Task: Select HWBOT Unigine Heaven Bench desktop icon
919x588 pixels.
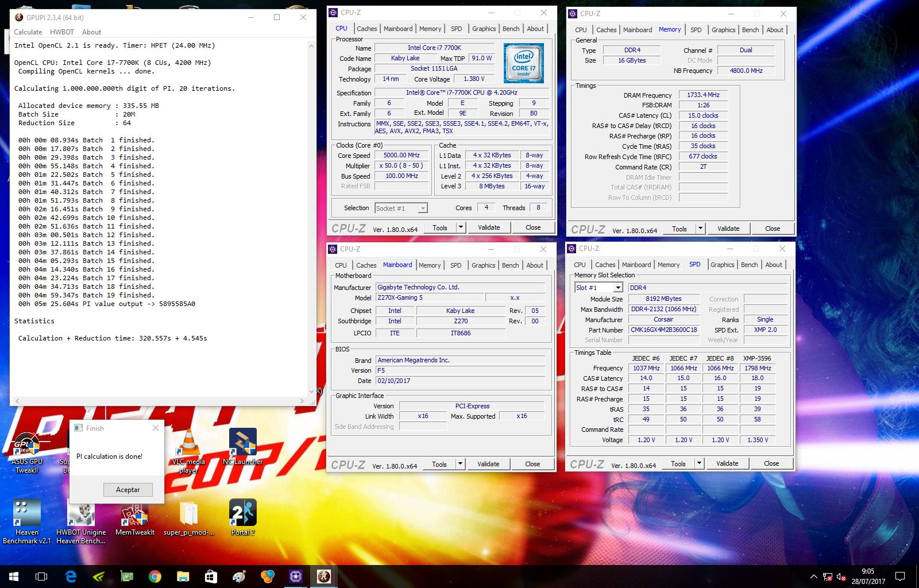Action: [x=81, y=521]
